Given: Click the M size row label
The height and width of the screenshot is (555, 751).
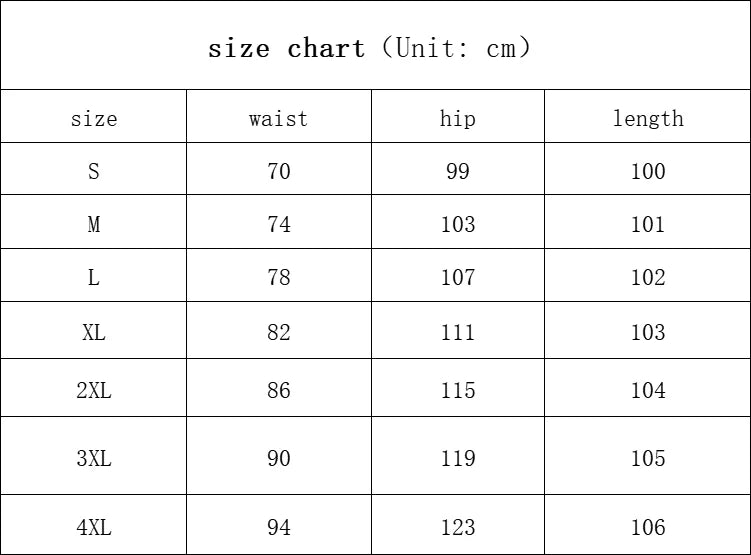Looking at the screenshot, I should tap(94, 225).
